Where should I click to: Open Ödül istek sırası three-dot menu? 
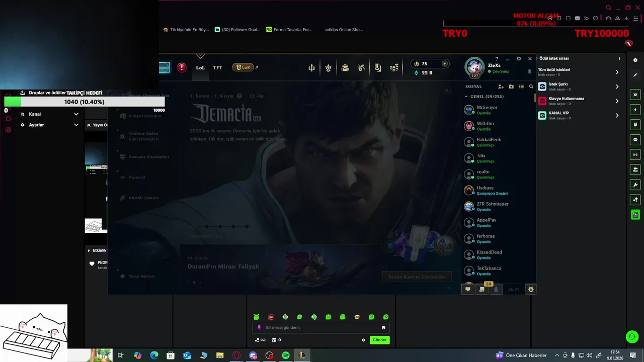point(619,58)
